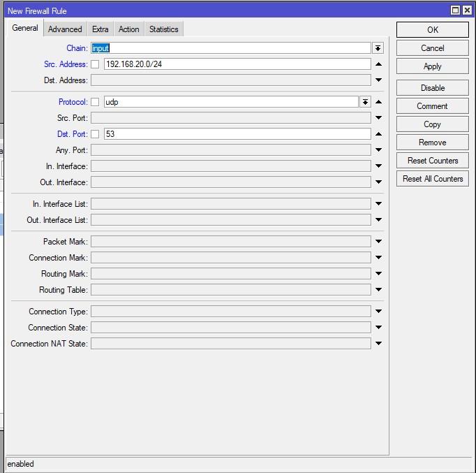This screenshot has height=473, width=476.
Task: Expand the Packet Mark field
Action: click(378, 242)
